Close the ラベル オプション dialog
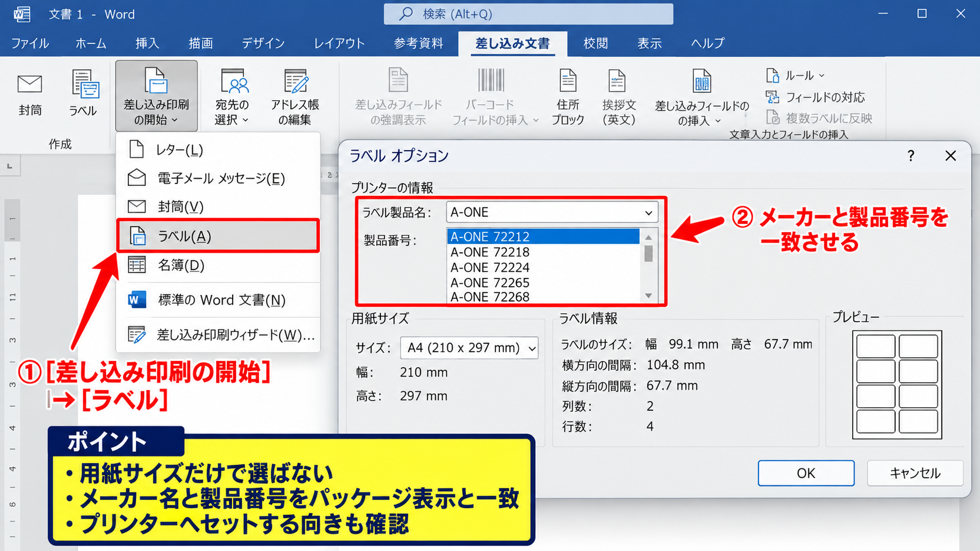Image resolution: width=980 pixels, height=551 pixels. point(951,156)
